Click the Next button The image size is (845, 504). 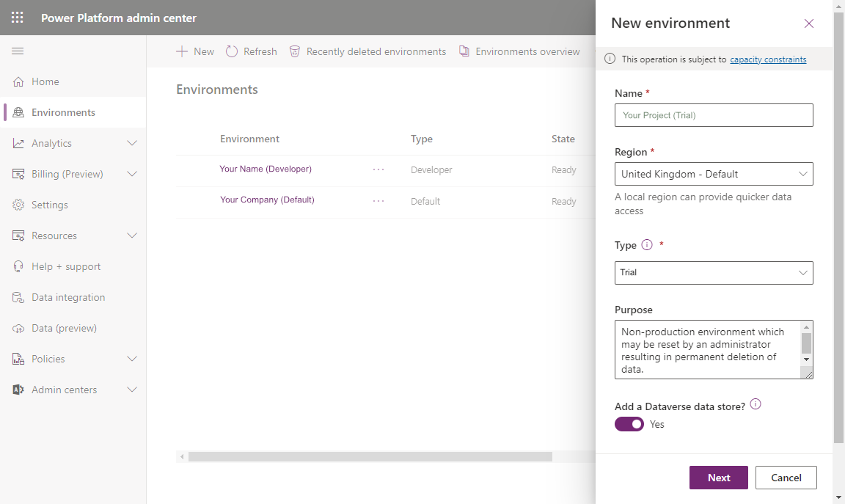[x=718, y=477]
